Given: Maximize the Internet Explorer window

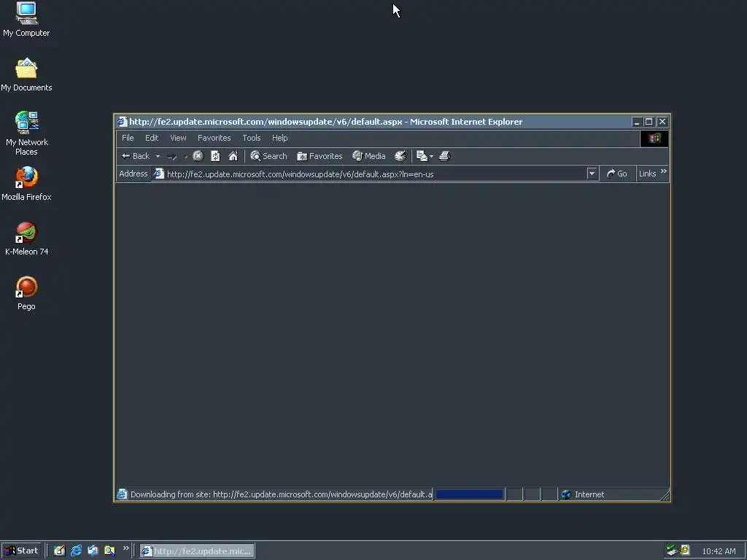Looking at the screenshot, I should tap(649, 122).
